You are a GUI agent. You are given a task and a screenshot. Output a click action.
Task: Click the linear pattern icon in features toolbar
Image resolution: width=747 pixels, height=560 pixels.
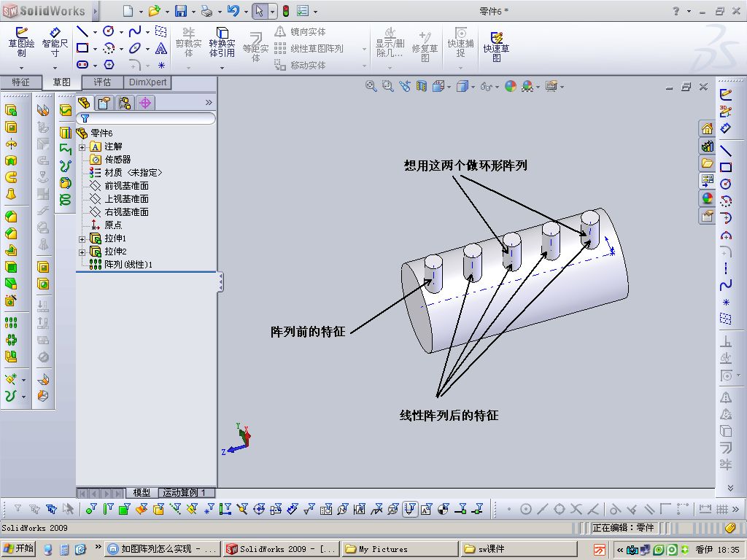point(10,323)
